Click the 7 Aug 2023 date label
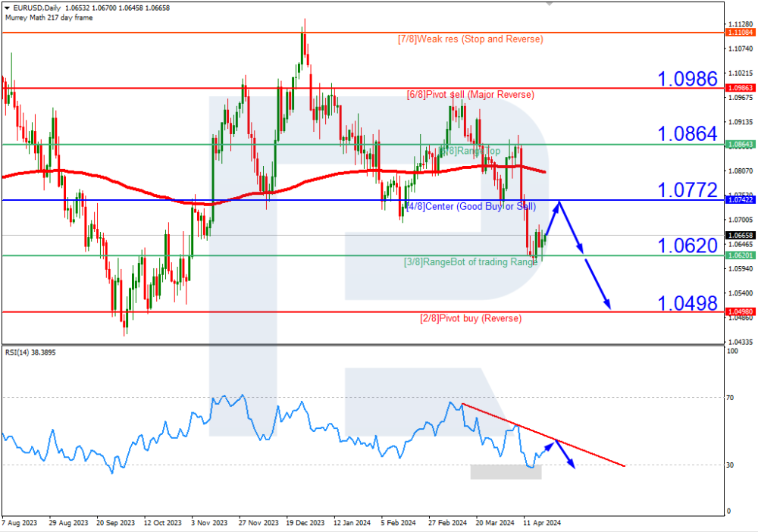Image resolution: width=758 pixels, height=532 pixels. click(20, 523)
